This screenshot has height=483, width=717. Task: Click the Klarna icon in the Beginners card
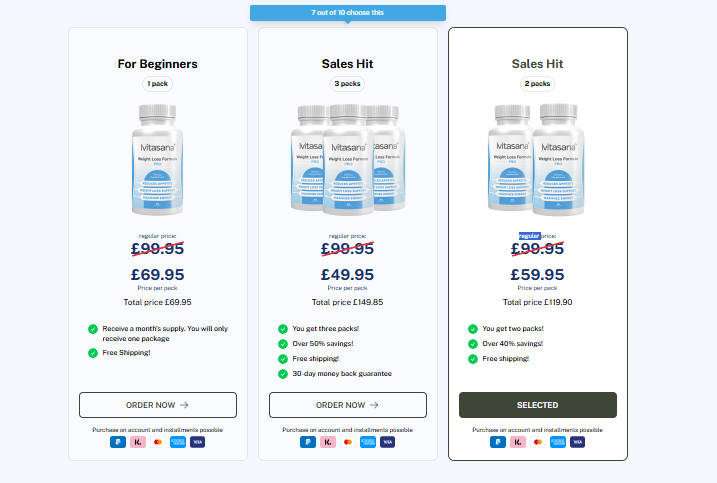click(138, 441)
